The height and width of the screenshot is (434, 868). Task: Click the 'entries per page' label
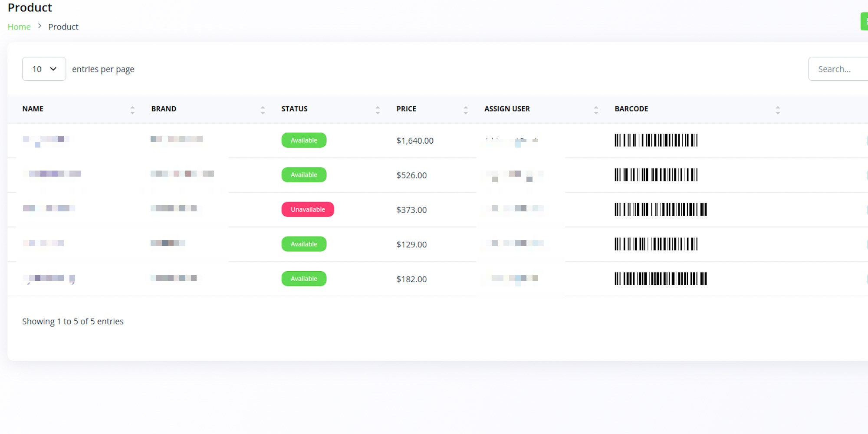[103, 69]
